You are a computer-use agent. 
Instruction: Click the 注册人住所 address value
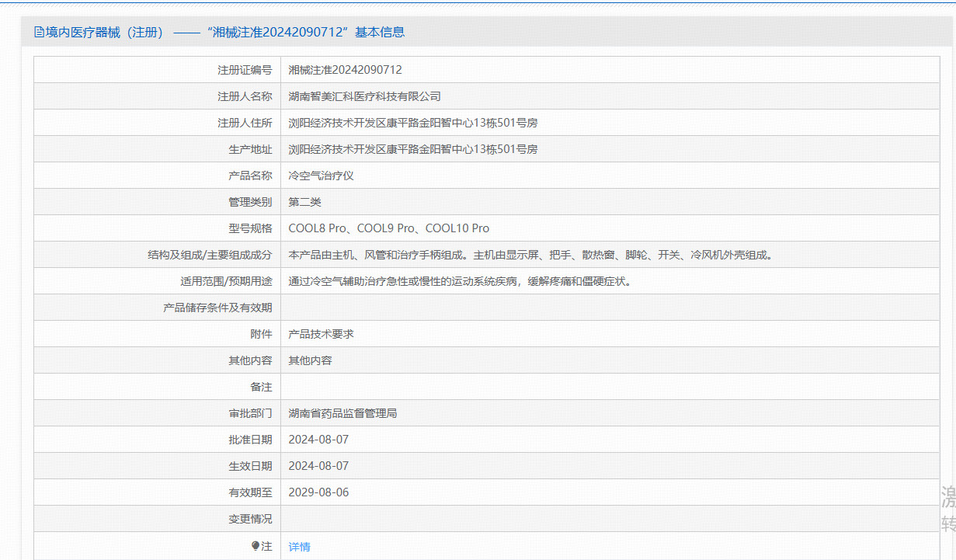(x=412, y=123)
